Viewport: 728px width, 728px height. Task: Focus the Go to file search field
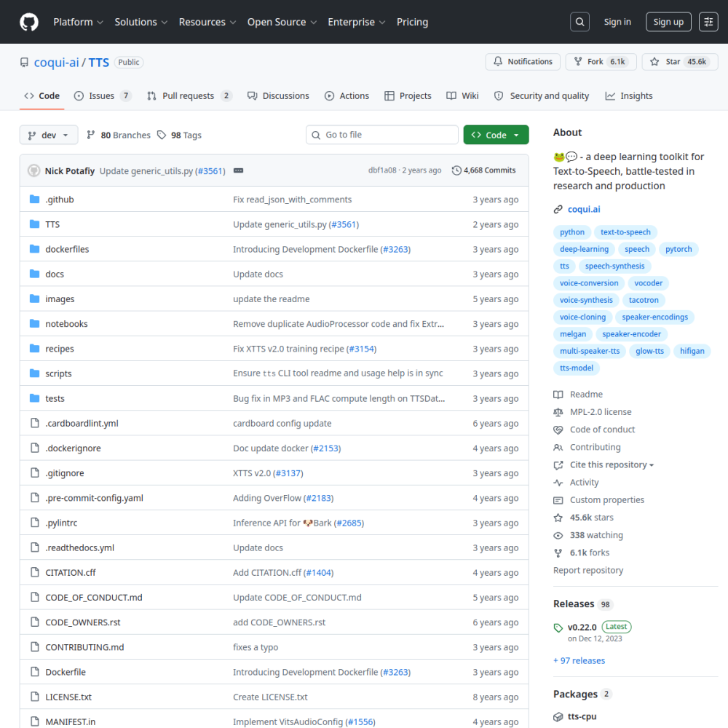coord(382,135)
